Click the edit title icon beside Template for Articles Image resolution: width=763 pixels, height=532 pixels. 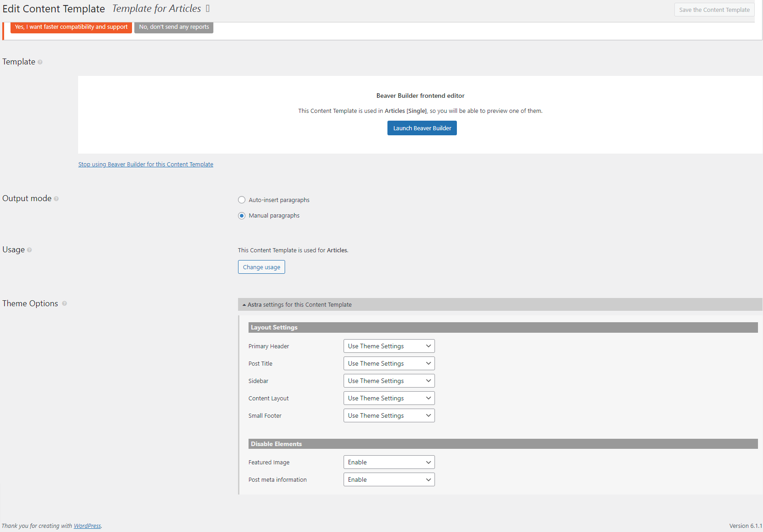[208, 9]
